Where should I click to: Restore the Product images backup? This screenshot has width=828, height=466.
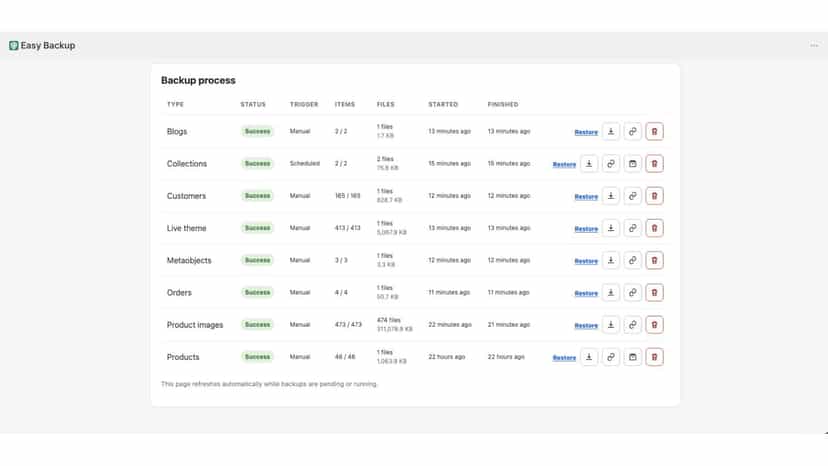586,325
